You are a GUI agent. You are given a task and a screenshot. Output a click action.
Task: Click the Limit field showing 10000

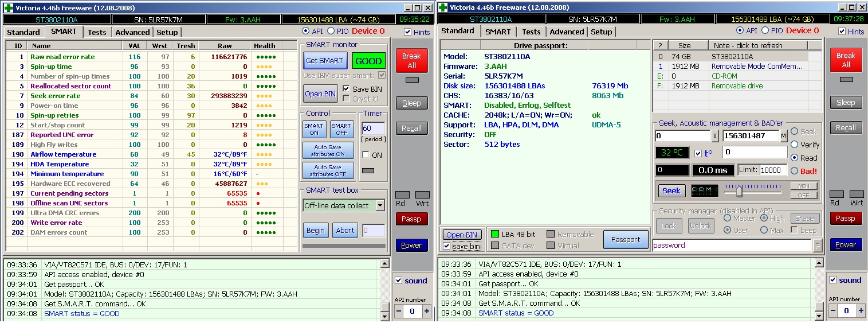[x=773, y=170]
